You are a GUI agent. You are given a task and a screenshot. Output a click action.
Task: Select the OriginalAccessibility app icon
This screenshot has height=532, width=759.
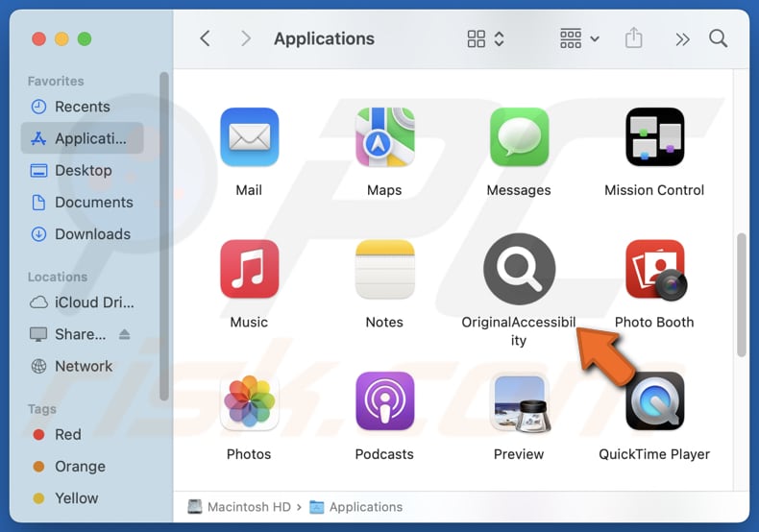[520, 269]
